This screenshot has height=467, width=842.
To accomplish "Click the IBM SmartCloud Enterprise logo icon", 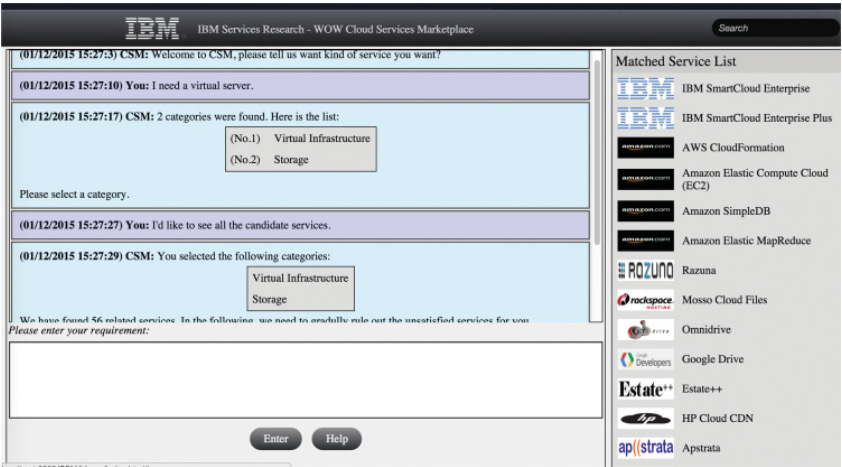I will point(645,89).
